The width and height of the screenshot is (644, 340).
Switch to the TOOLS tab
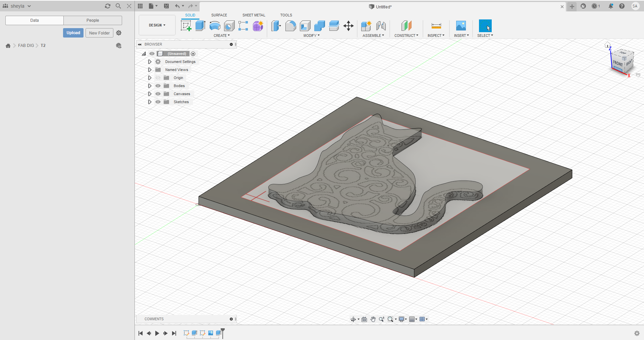286,15
